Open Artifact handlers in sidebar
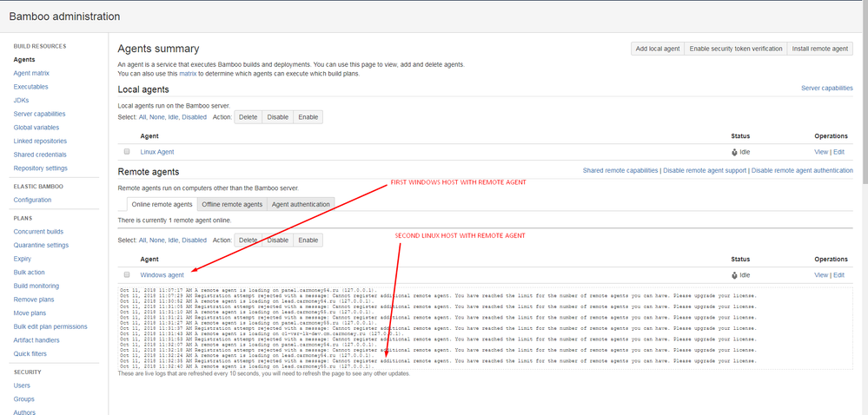The width and height of the screenshot is (868, 415). pyautogui.click(x=36, y=340)
